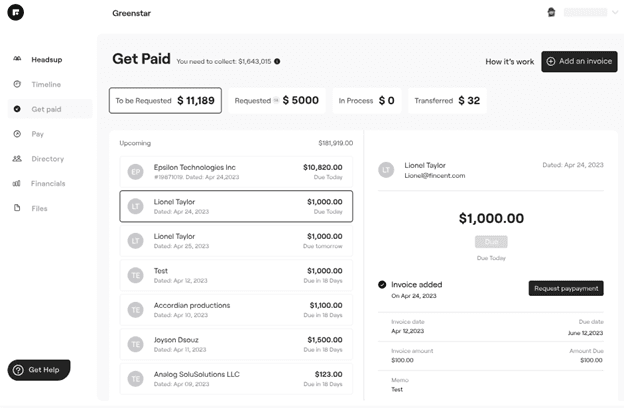Click TE avatar beside Accordian productions

135,310
